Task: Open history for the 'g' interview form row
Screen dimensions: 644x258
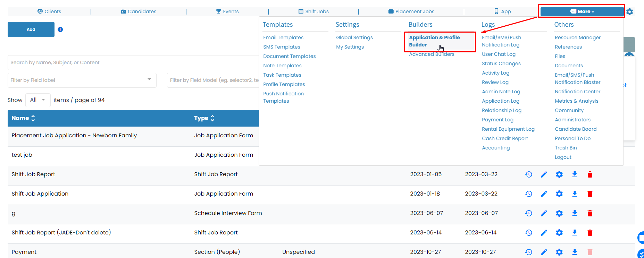Action: 528,213
